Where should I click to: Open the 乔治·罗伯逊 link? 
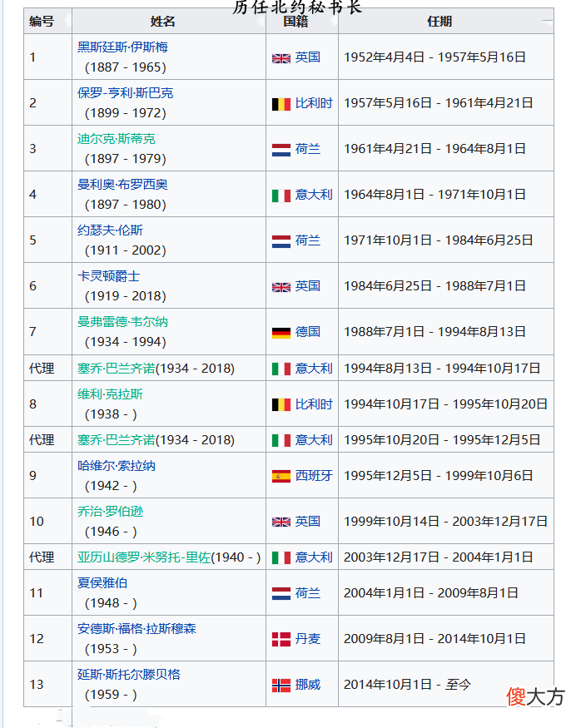(110, 512)
